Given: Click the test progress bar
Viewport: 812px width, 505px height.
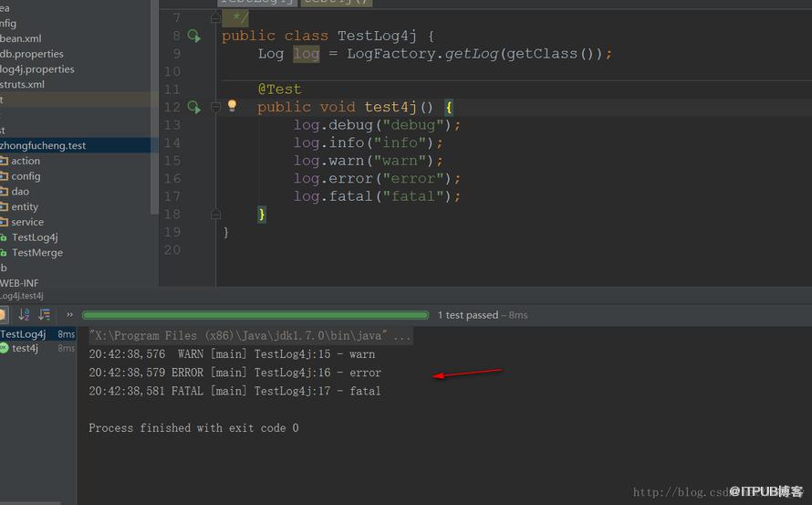Looking at the screenshot, I should [x=255, y=315].
